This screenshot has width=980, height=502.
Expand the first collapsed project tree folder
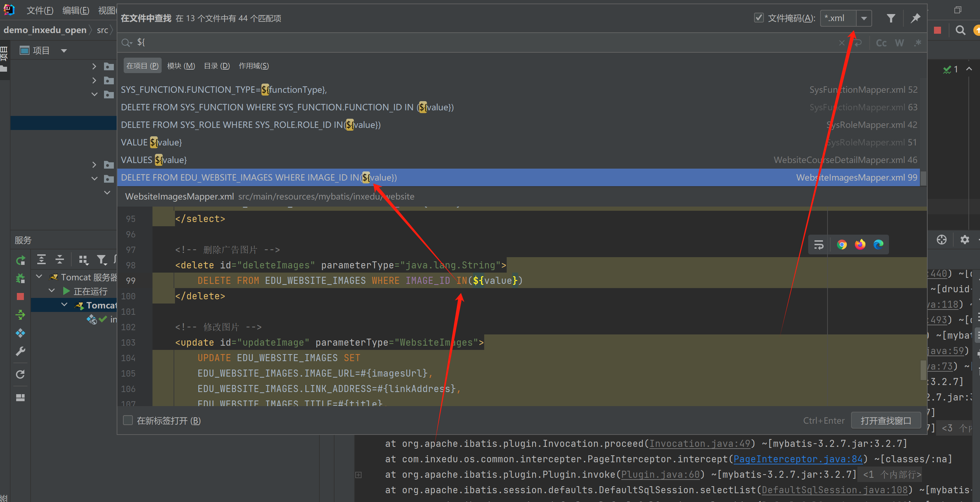coord(94,66)
